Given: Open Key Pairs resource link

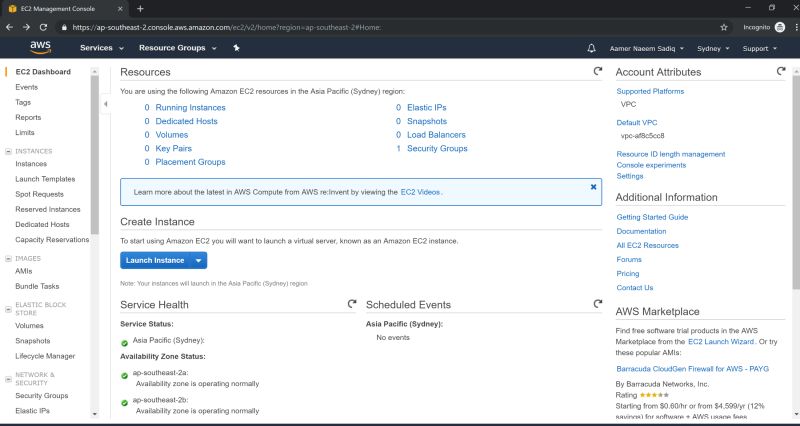Looking at the screenshot, I should [173, 148].
